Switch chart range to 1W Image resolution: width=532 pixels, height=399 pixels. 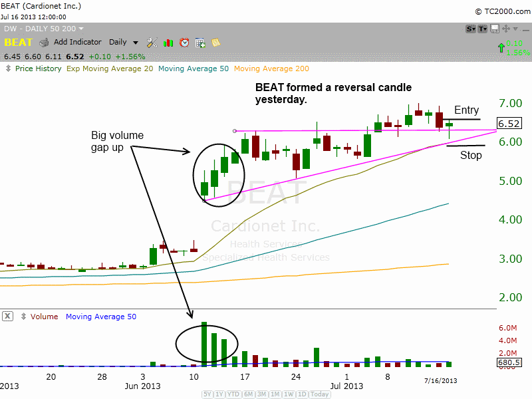click(289, 394)
